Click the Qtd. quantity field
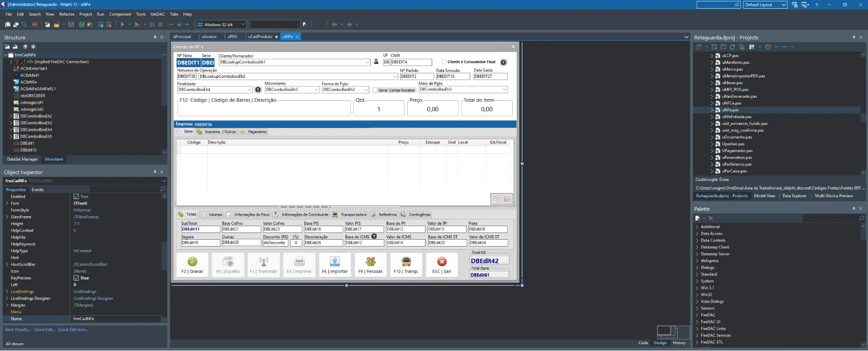This screenshot has width=868, height=351. click(379, 109)
